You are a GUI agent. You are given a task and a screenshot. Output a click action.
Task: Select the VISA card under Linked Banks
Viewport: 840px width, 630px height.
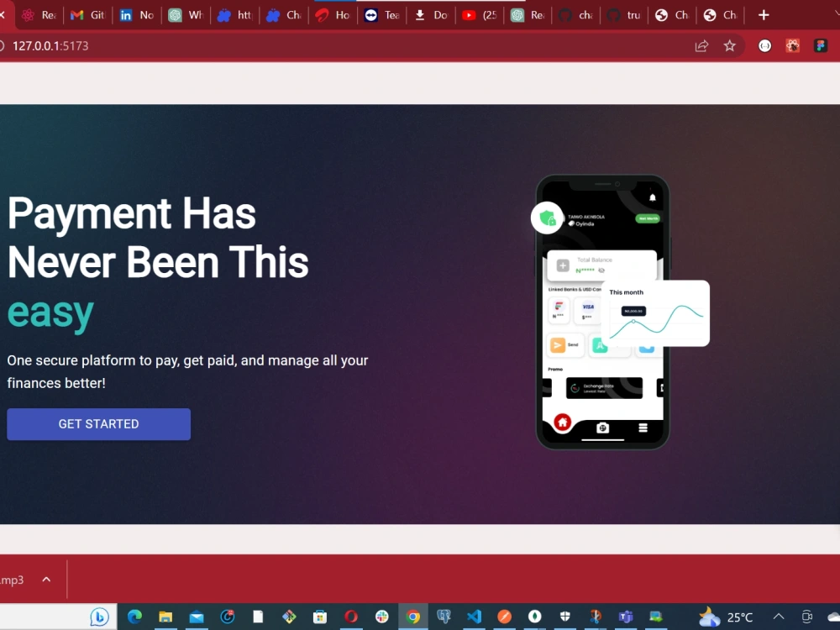pos(587,310)
